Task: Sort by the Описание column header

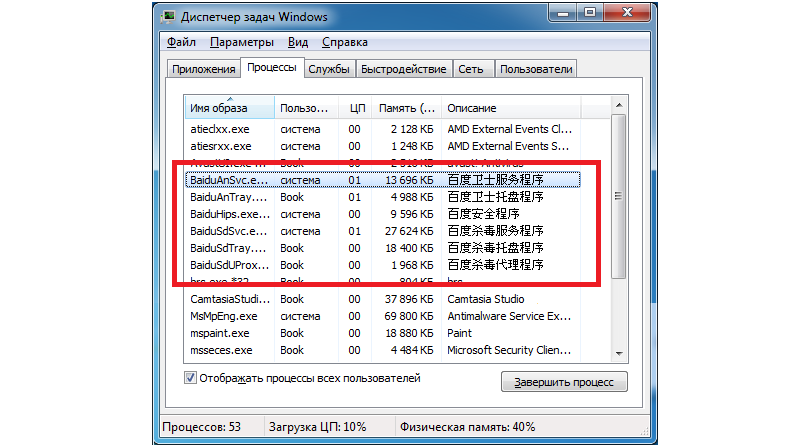Action: tap(511, 108)
